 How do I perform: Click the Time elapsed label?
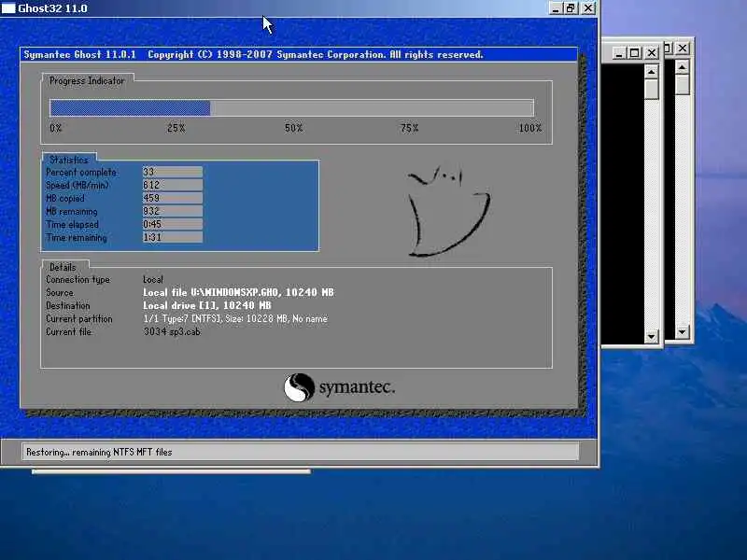click(73, 224)
